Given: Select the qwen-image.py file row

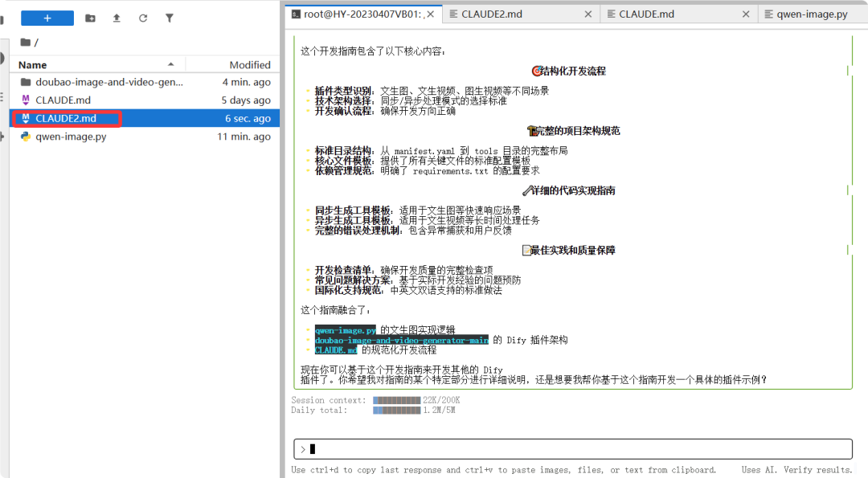Looking at the screenshot, I should pos(145,137).
